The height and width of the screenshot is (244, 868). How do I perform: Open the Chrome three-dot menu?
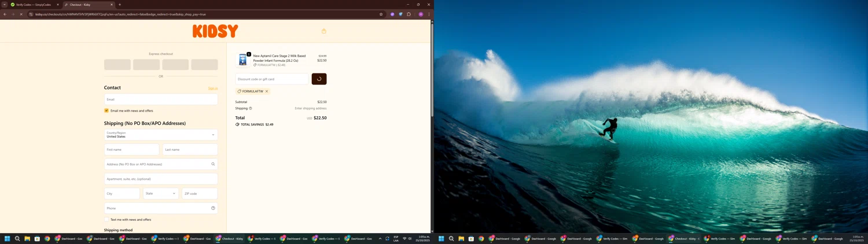pyautogui.click(x=429, y=14)
